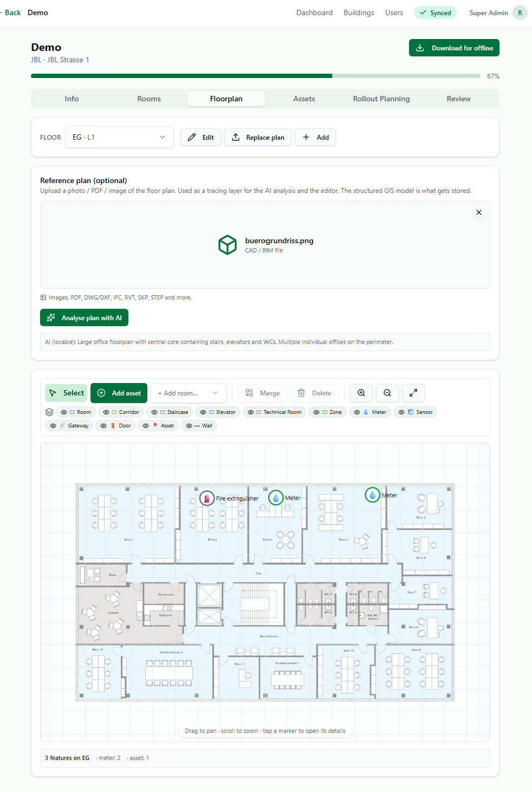Click the buerogrundriss.png file name

tap(279, 241)
